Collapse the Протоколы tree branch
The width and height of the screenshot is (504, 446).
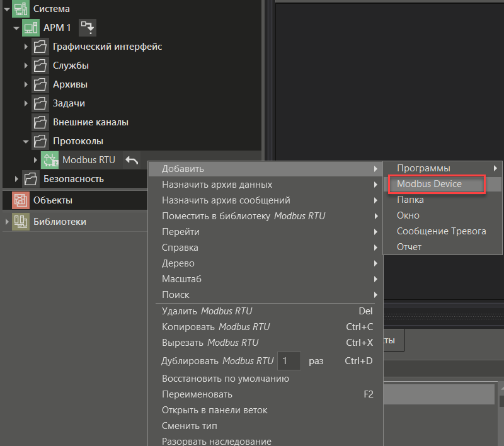[x=25, y=140]
